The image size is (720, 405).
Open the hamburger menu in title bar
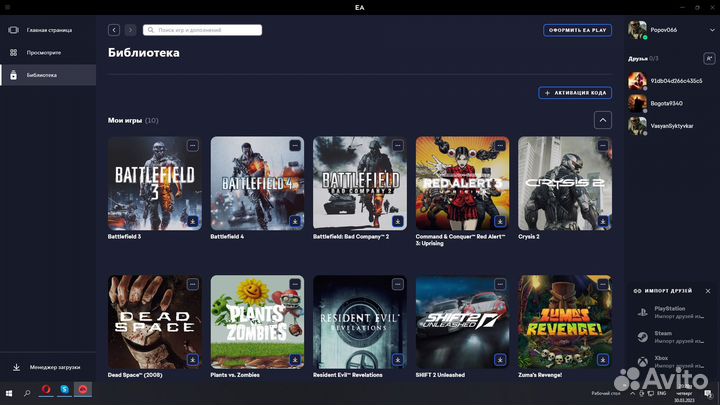[7, 7]
